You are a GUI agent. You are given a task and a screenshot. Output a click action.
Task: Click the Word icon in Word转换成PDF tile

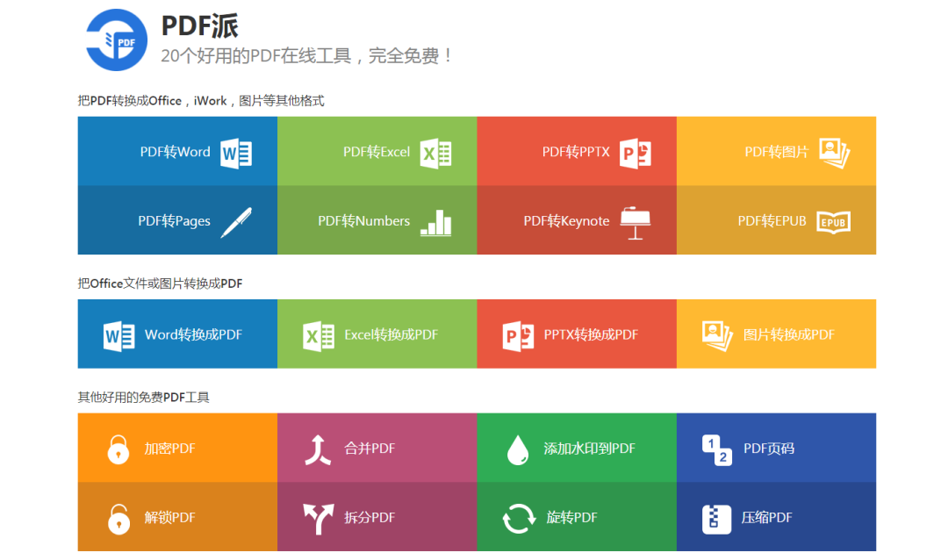coord(119,335)
